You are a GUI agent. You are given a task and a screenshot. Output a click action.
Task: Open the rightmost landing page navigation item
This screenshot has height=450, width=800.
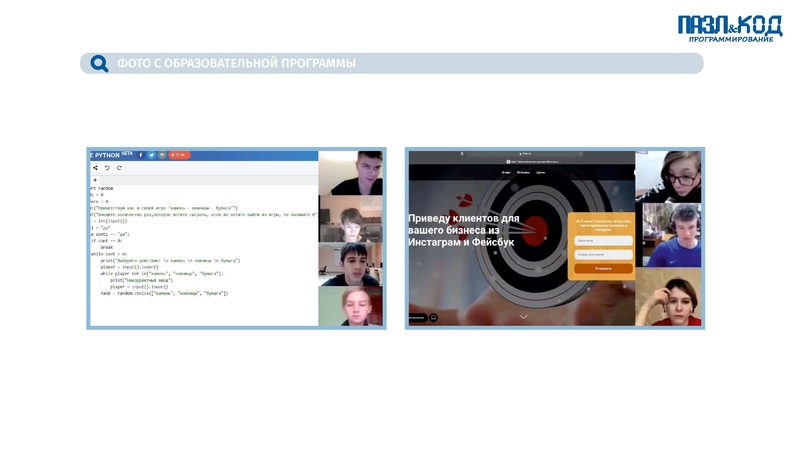pyautogui.click(x=540, y=172)
